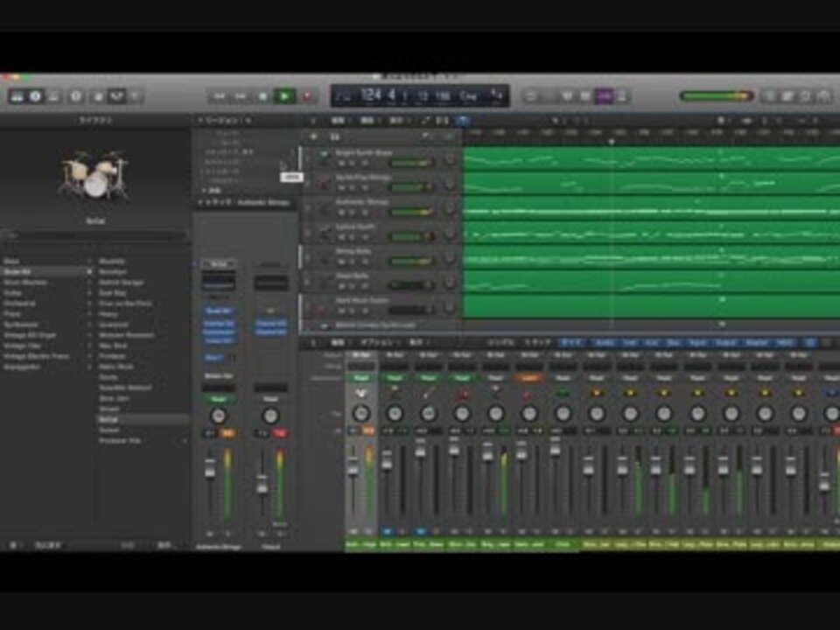This screenshot has width=840, height=630.
Task: Toggle the Mixer button in the control bar
Action: [x=117, y=96]
